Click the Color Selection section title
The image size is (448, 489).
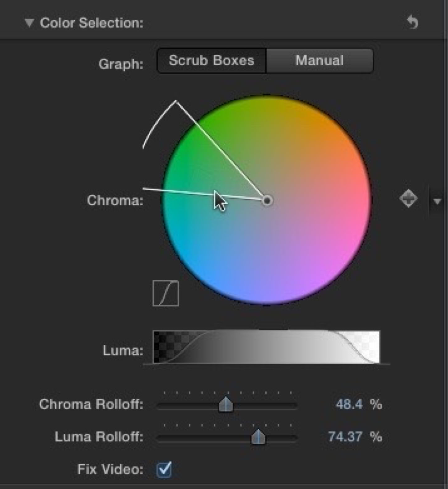[91, 23]
